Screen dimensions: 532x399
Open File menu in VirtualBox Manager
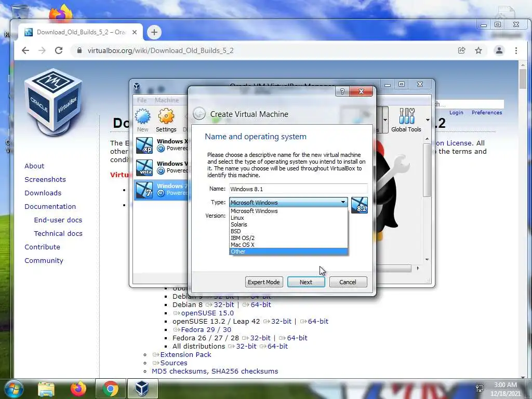coord(142,100)
